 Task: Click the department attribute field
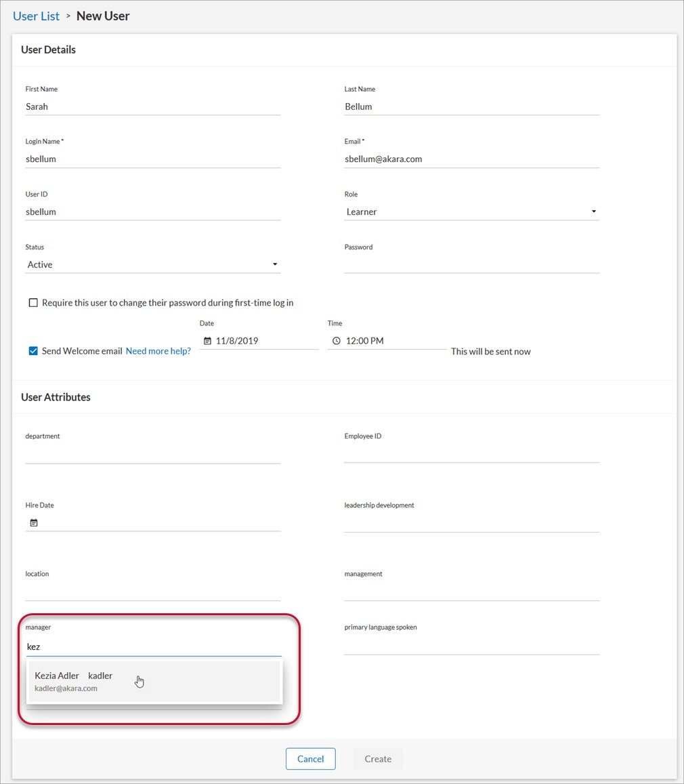coord(152,454)
